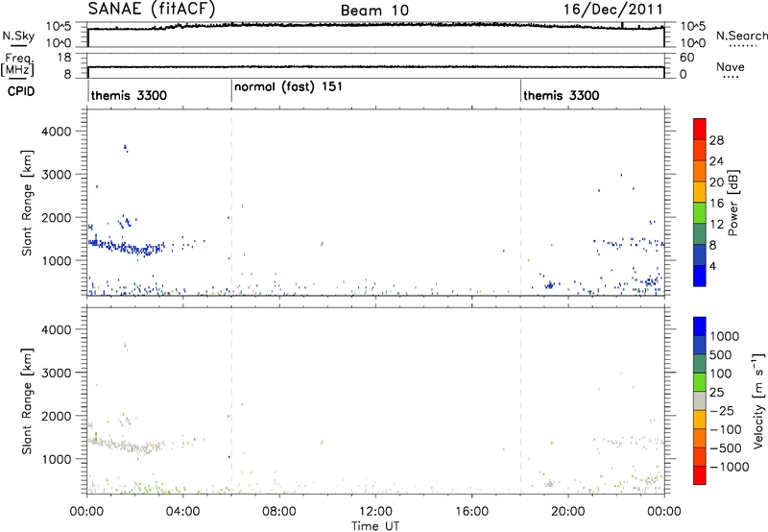Click the solid line sample under N.Sky
Screen dimensions: 768x532
click(18, 45)
